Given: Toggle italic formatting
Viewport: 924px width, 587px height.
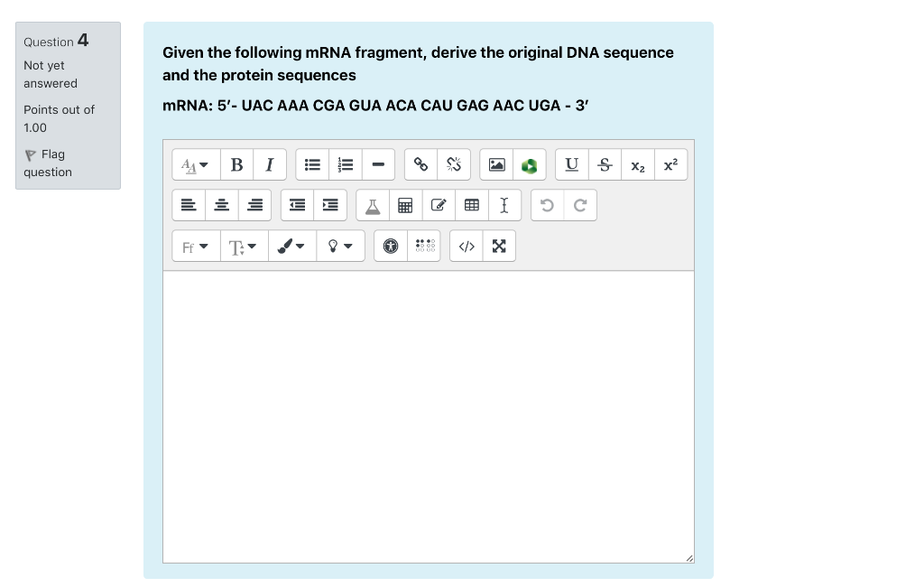Looking at the screenshot, I should pos(270,164).
